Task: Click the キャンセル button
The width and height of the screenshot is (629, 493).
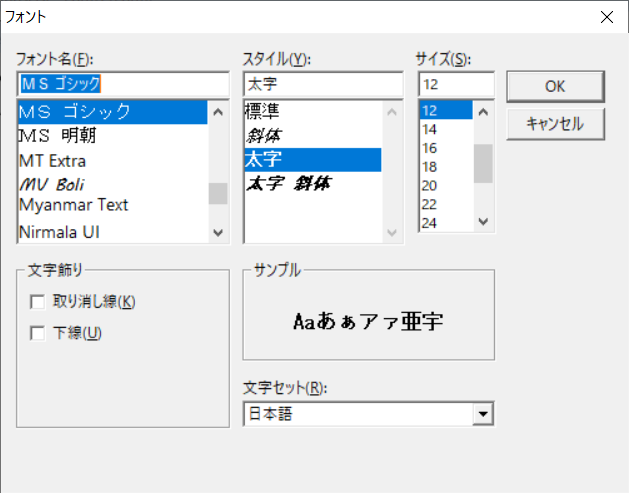Action: click(x=555, y=124)
